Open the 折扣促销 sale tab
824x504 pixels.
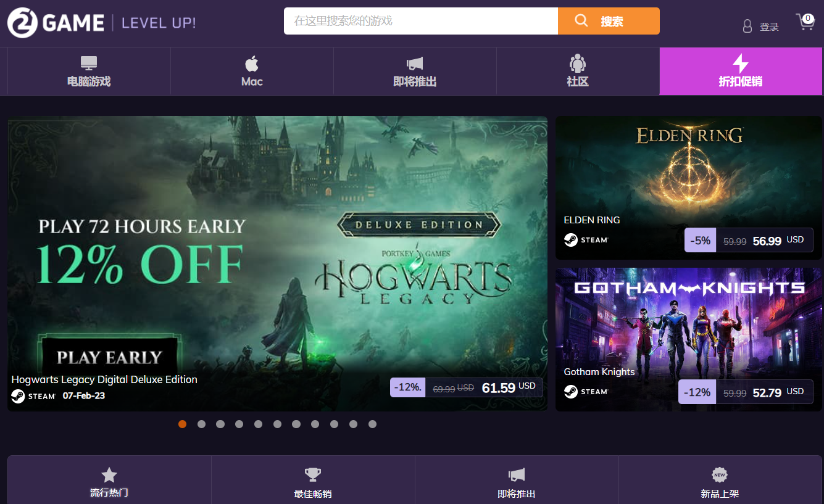[741, 71]
